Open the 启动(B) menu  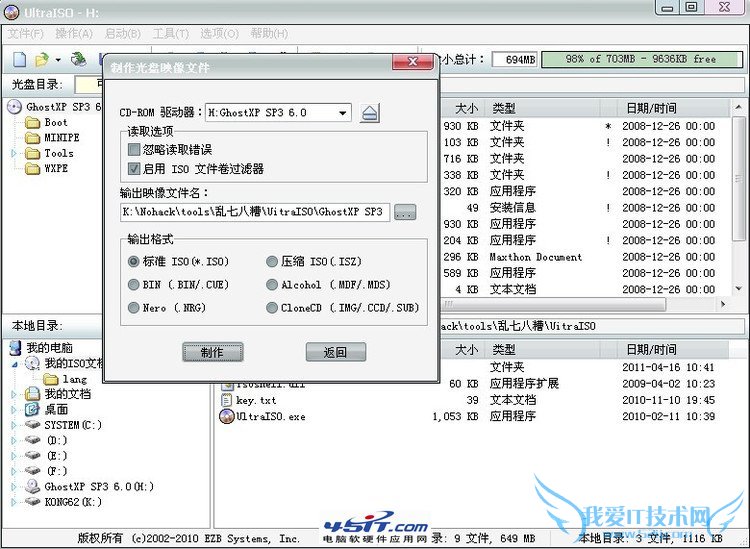click(x=122, y=34)
